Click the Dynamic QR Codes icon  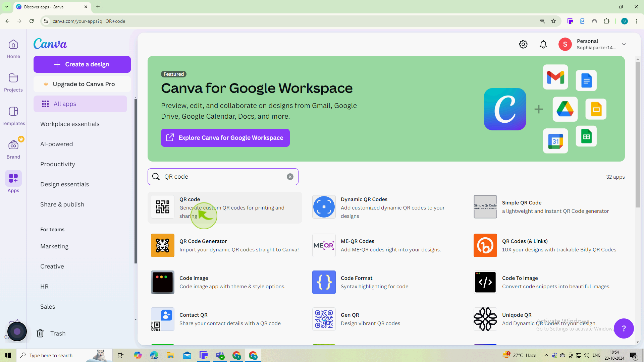[x=324, y=207]
